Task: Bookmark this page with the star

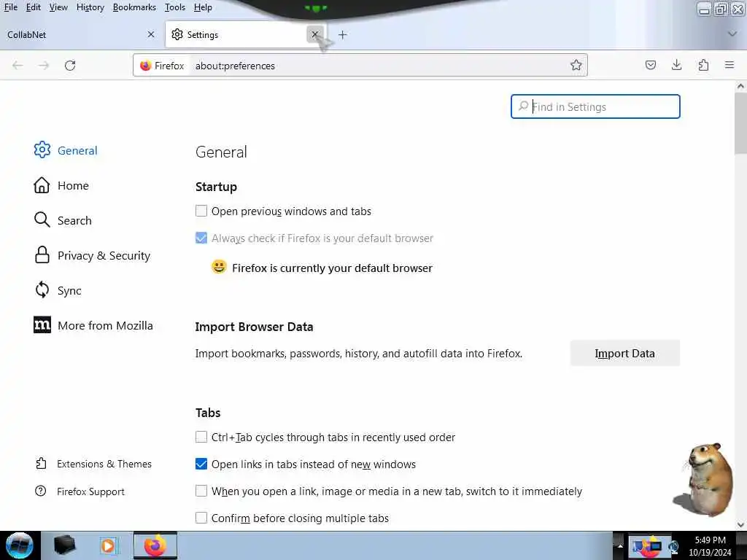Action: (576, 65)
